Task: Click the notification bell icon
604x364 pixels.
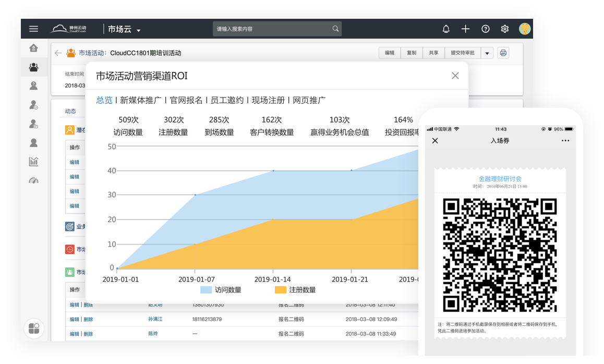Action: tap(446, 29)
